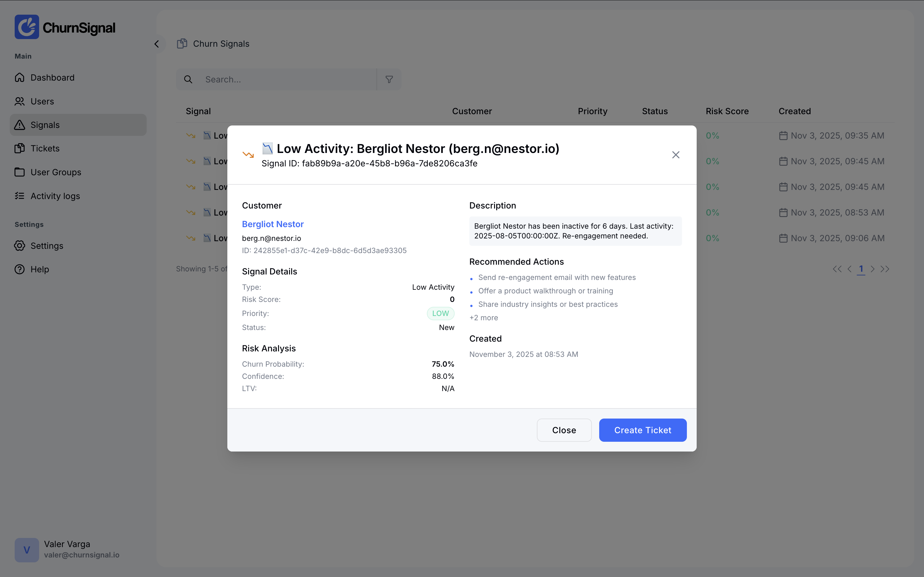Viewport: 924px width, 577px height.
Task: Open Bergliot Nestor customer link
Action: (x=273, y=224)
